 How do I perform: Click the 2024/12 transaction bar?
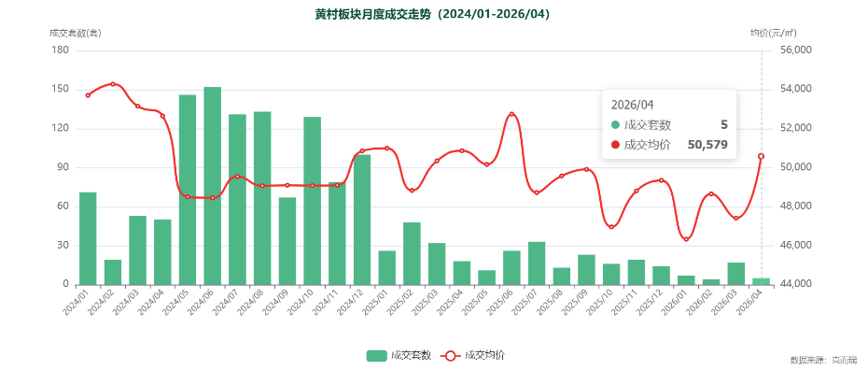[x=362, y=220]
